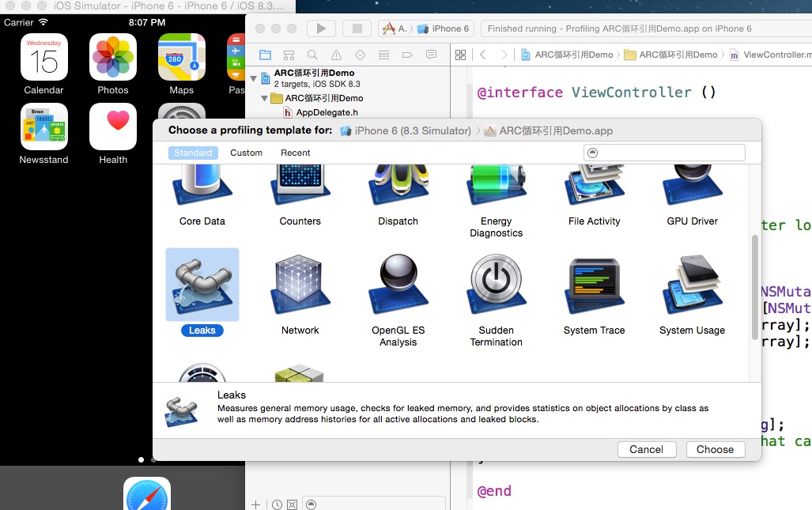Go forward in Xcode editor history
This screenshot has width=812, height=510.
coord(504,55)
